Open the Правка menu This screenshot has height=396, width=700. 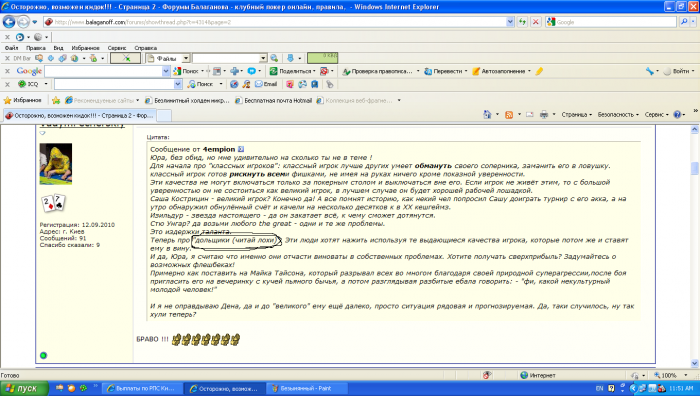(36, 48)
